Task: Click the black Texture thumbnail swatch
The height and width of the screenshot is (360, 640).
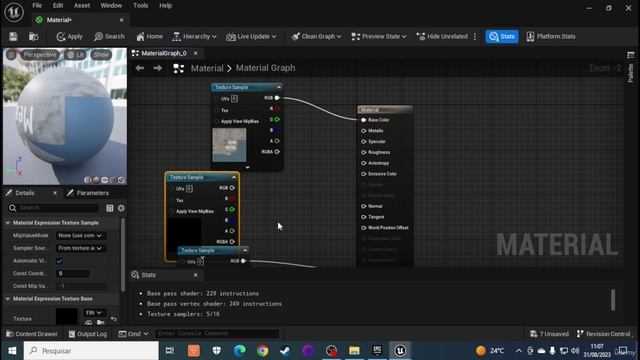Action: [x=67, y=317]
